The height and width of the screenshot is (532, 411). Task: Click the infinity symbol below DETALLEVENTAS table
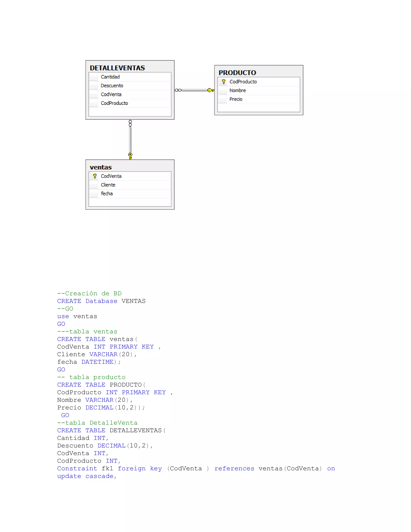130,123
